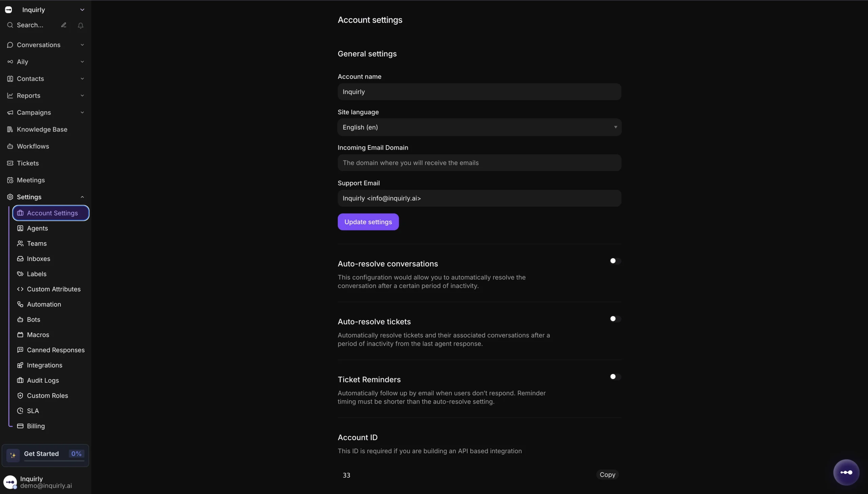
Task: Click the Labels tag icon
Action: point(20,274)
